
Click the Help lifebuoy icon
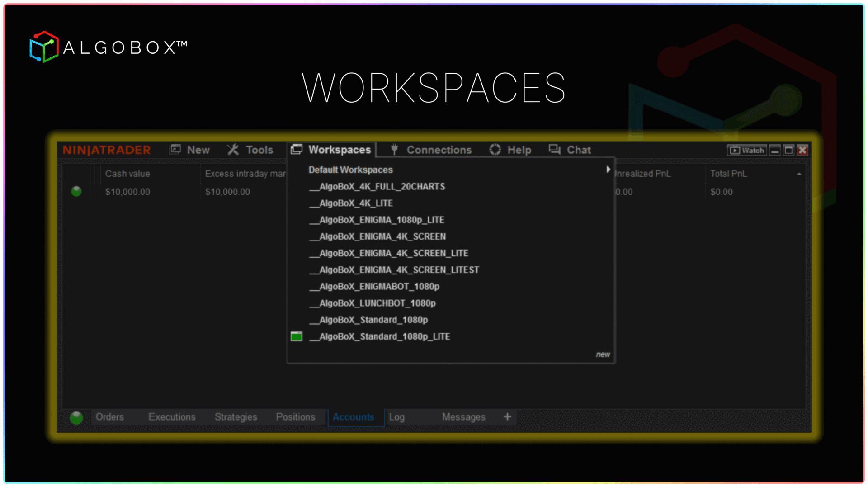click(495, 150)
